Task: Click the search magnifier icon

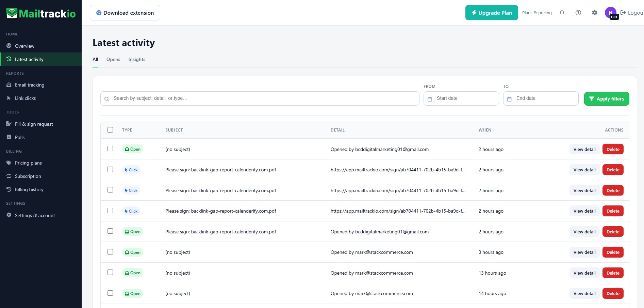Action: [x=107, y=99]
